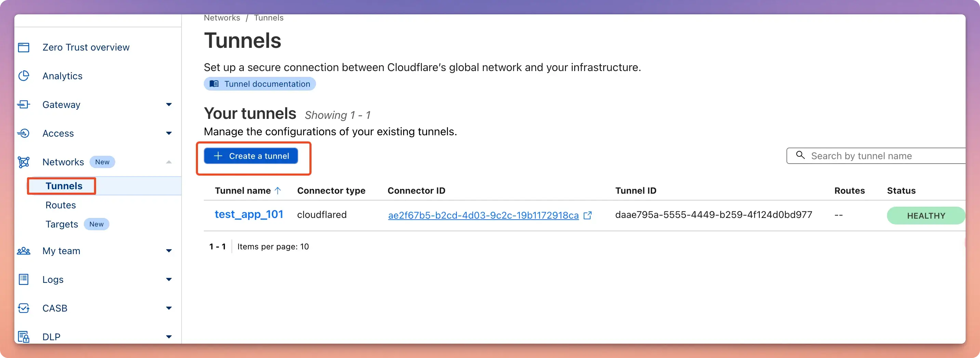This screenshot has width=980, height=358.
Task: Open the Targets submenu item
Action: coord(62,224)
